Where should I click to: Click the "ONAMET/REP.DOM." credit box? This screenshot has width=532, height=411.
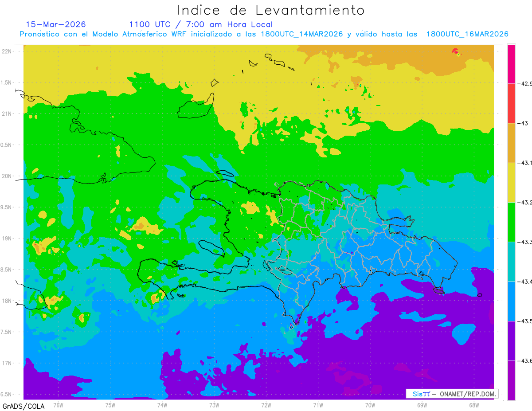coord(452,394)
